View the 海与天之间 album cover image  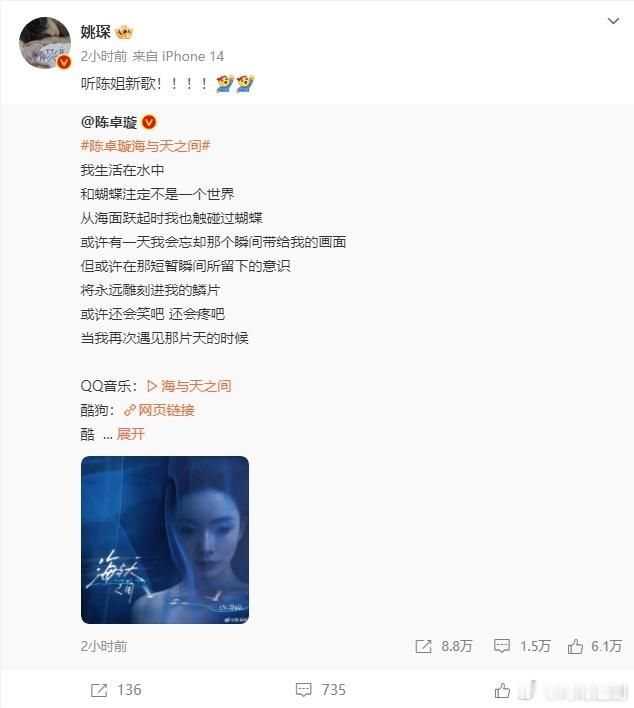click(165, 540)
